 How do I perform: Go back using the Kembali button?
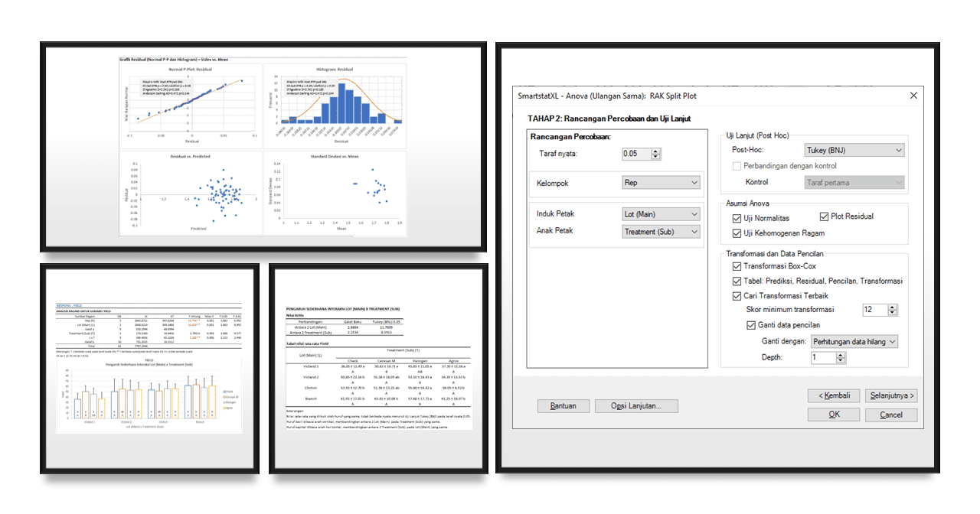pos(834,395)
